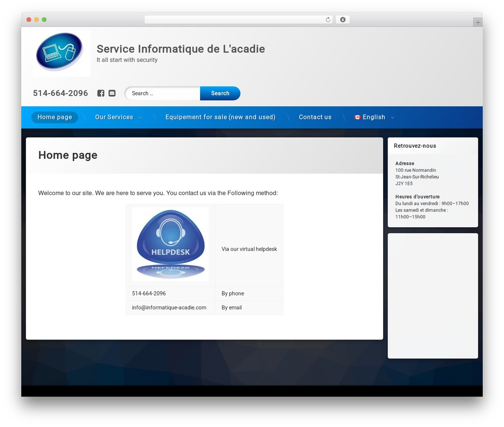Viewport: 504px width, 427px height.
Task: Click the Retrouvez-nous widget title
Action: tap(415, 146)
